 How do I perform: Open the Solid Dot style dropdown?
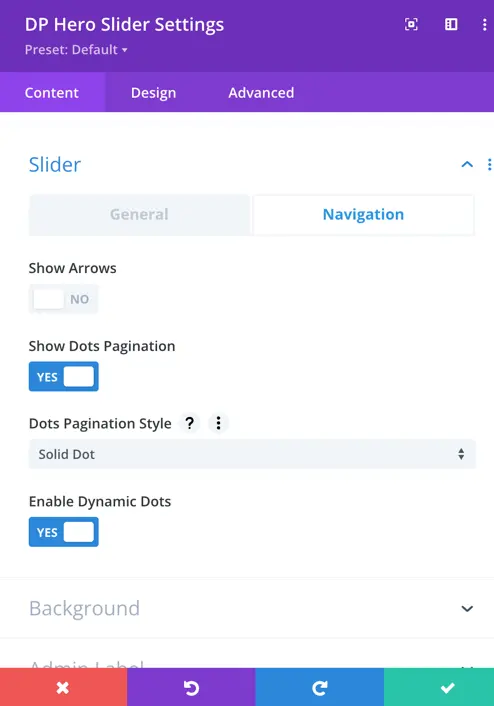[x=252, y=454]
